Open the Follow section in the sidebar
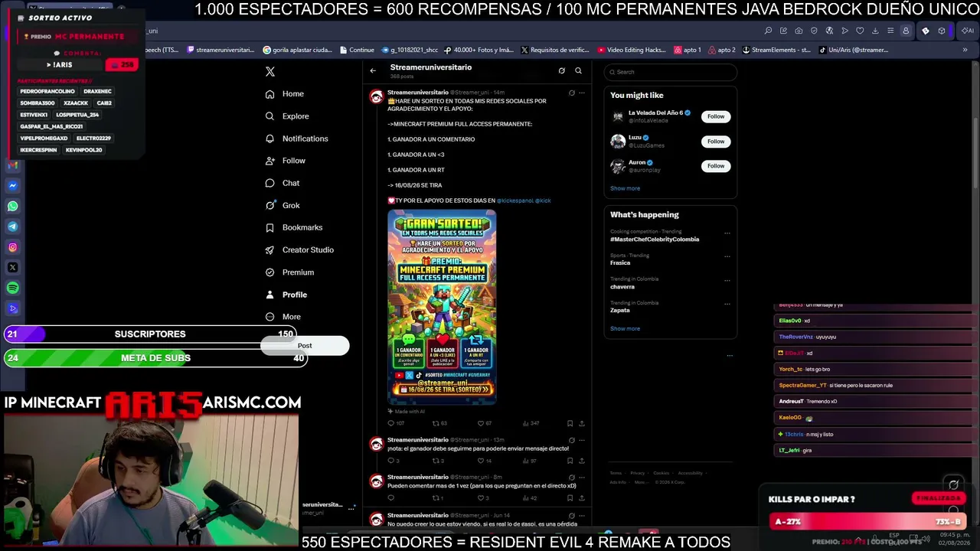This screenshot has height=551, width=980. [x=285, y=161]
